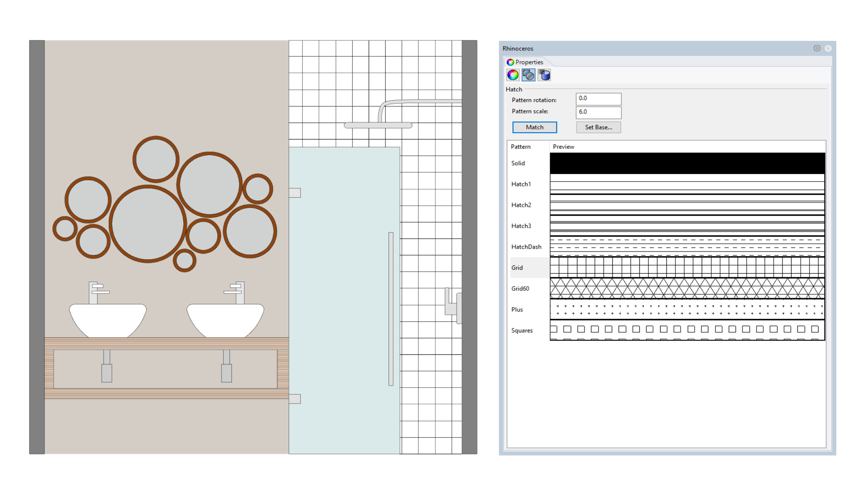
Task: Select the Grid pattern row
Action: tap(517, 268)
